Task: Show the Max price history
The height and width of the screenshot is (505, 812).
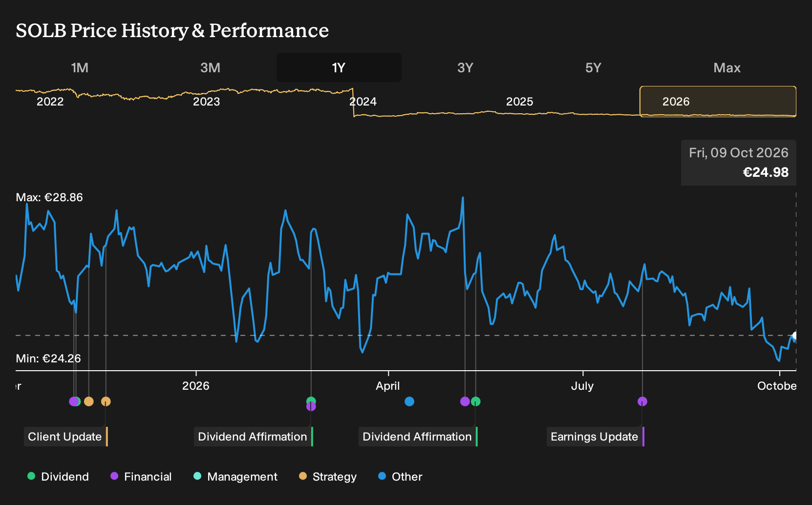Action: pos(727,67)
